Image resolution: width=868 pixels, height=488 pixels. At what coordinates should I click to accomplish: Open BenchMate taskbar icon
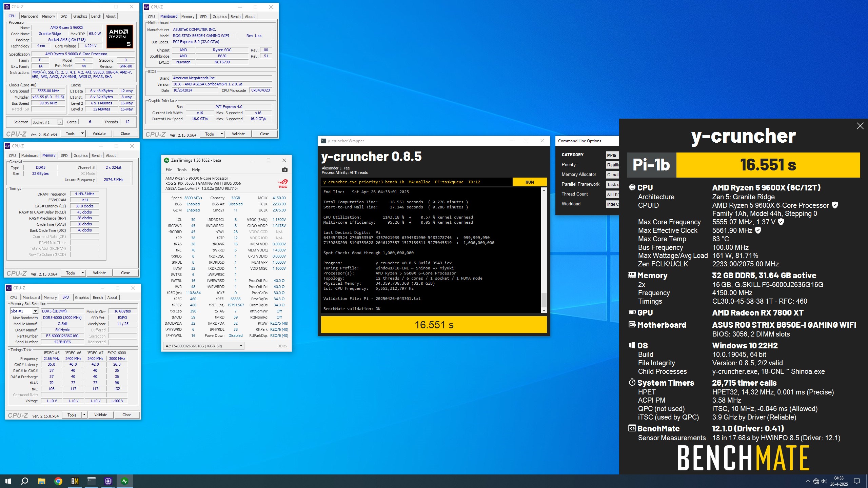(75, 481)
